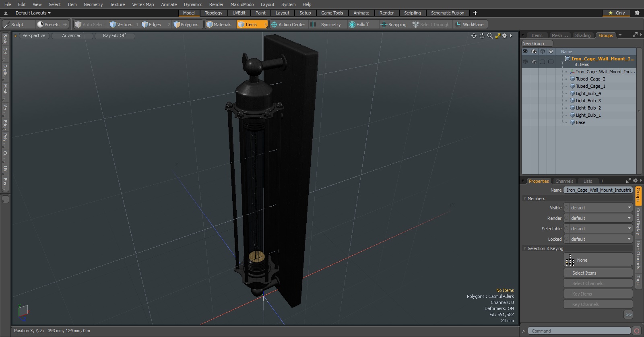Activate the Sculpt tool
Screen dimensions: 644x337
(x=19, y=25)
